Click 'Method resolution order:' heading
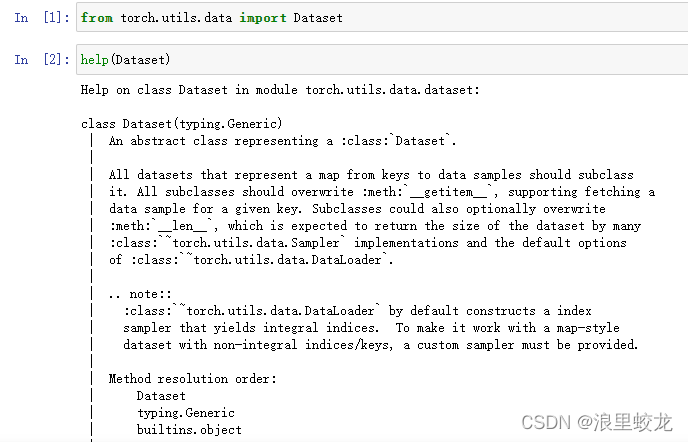Image resolution: width=688 pixels, height=442 pixels. point(193,379)
